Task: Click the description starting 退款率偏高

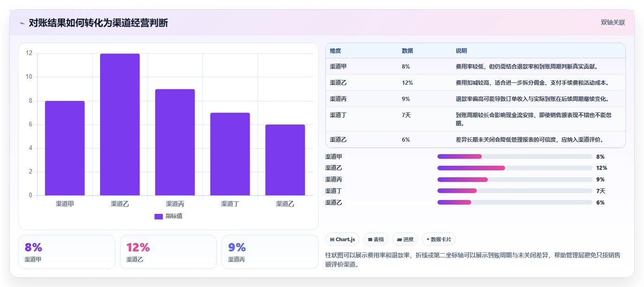Action: (x=532, y=99)
